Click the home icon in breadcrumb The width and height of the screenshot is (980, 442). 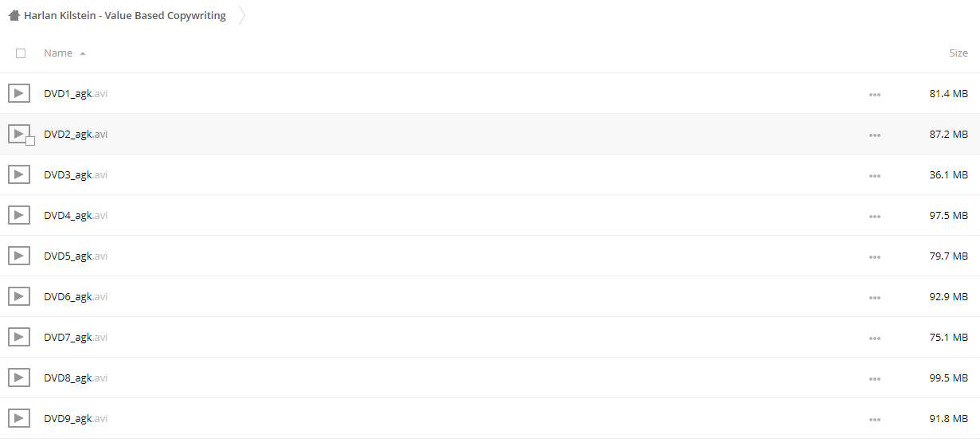(14, 15)
